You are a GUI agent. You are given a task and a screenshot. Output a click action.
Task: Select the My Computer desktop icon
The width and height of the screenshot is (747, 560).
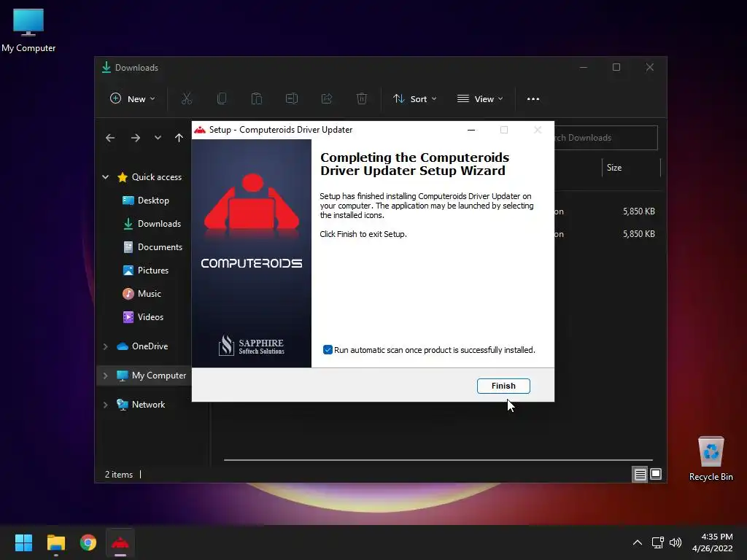click(28, 31)
